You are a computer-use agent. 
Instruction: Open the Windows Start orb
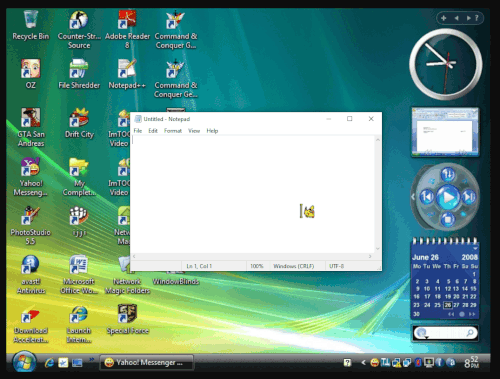24,362
